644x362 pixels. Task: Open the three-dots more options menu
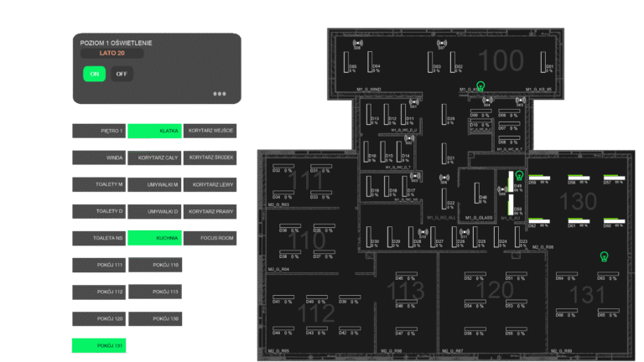[220, 94]
